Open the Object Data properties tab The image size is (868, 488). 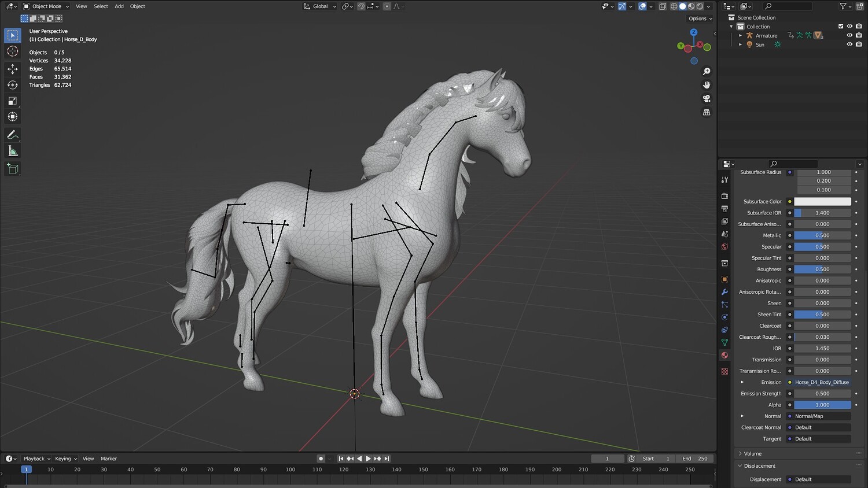click(x=724, y=343)
